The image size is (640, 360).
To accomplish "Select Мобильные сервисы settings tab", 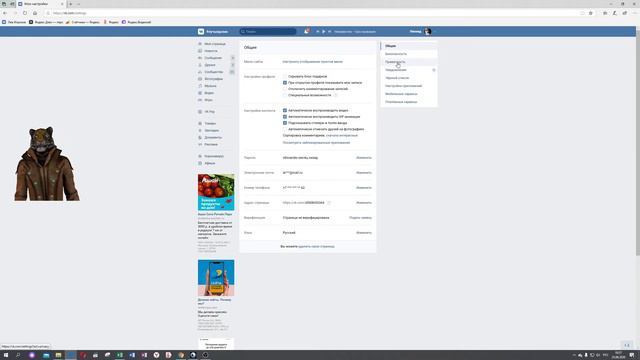I will [x=409, y=94].
